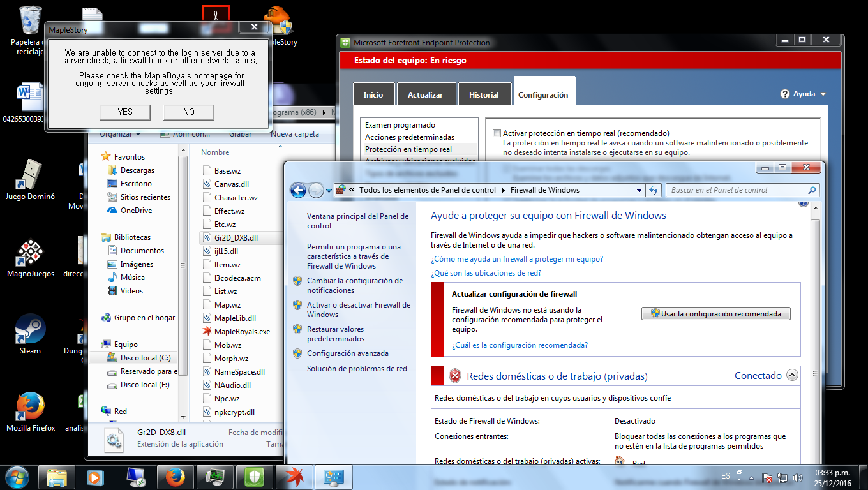Viewport: 868px width, 490px height.
Task: Open the Activar o desactivar Firewall link
Action: pos(358,309)
